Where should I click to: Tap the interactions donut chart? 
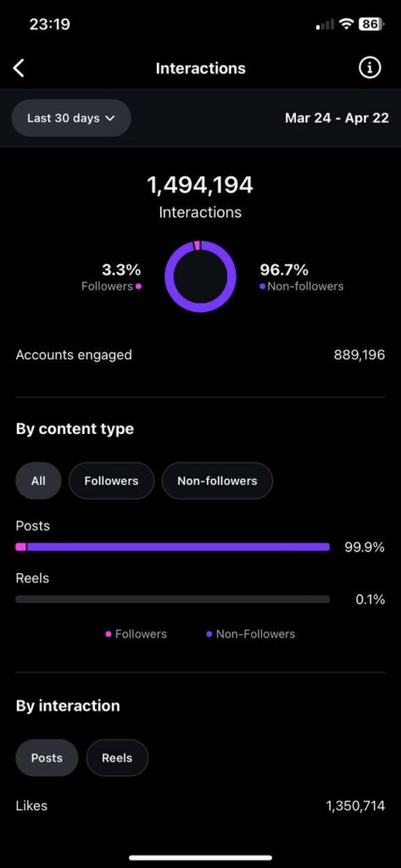click(200, 277)
